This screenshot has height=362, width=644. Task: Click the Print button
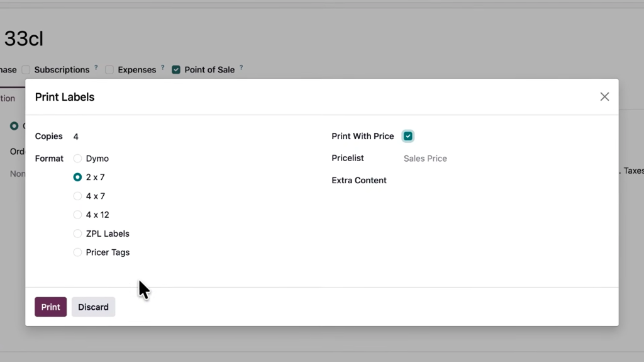click(x=50, y=307)
